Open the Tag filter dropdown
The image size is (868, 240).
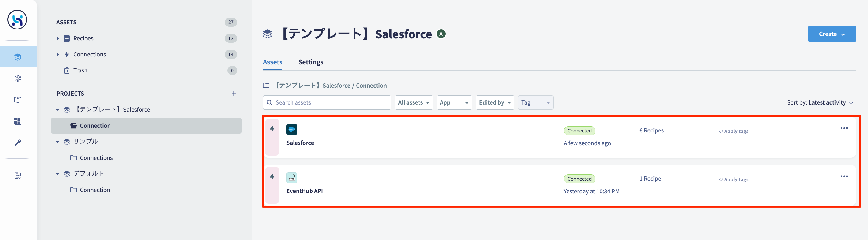coord(536,102)
